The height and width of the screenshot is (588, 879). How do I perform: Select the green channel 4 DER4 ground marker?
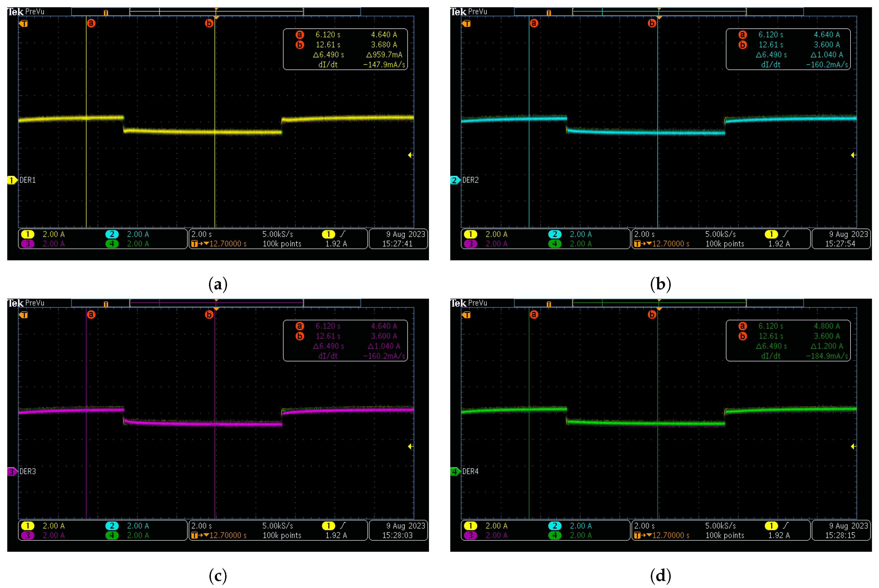pyautogui.click(x=454, y=471)
